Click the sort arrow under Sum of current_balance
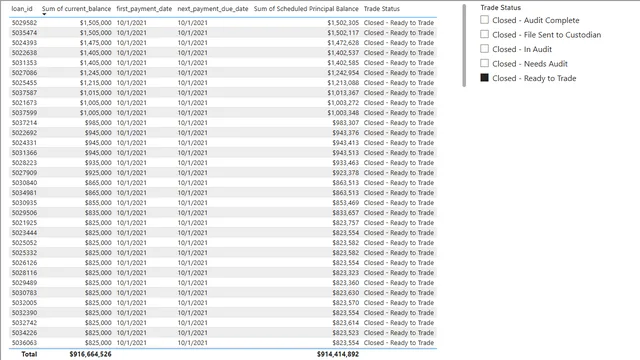The image size is (640, 360). pos(44,14)
